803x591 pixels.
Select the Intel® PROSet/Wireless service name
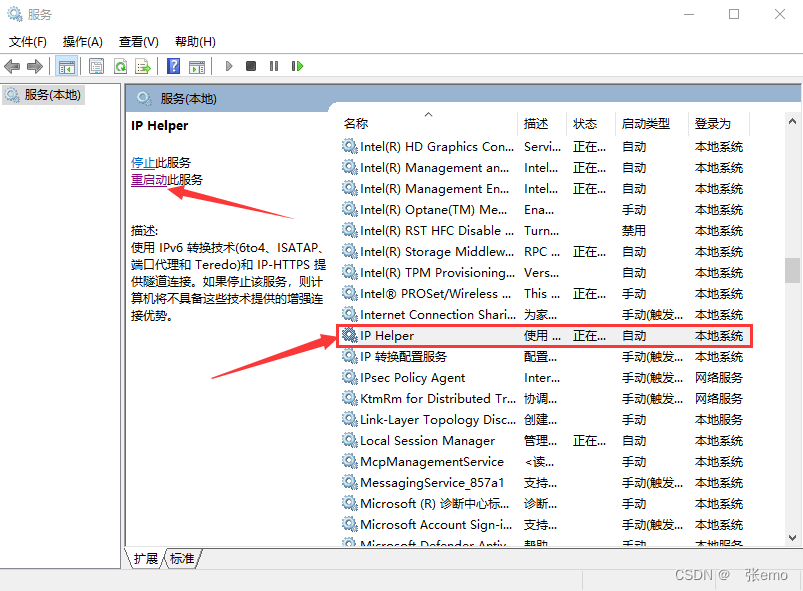coord(435,293)
